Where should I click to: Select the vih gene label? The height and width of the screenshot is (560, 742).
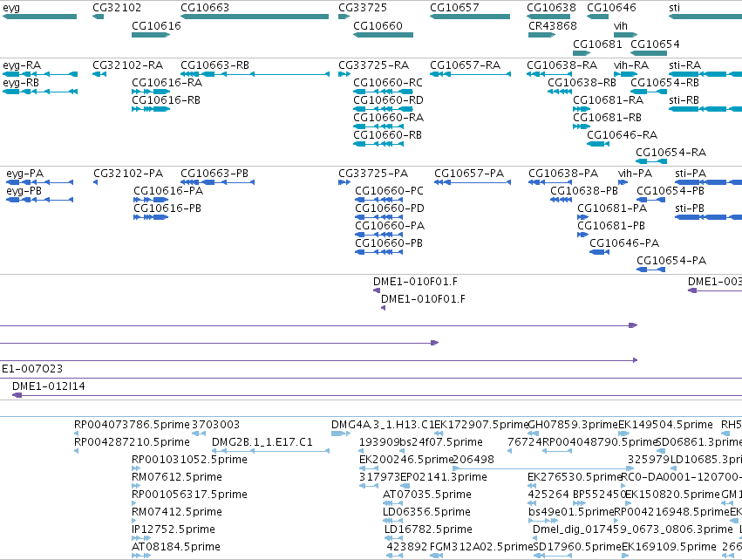(621, 26)
